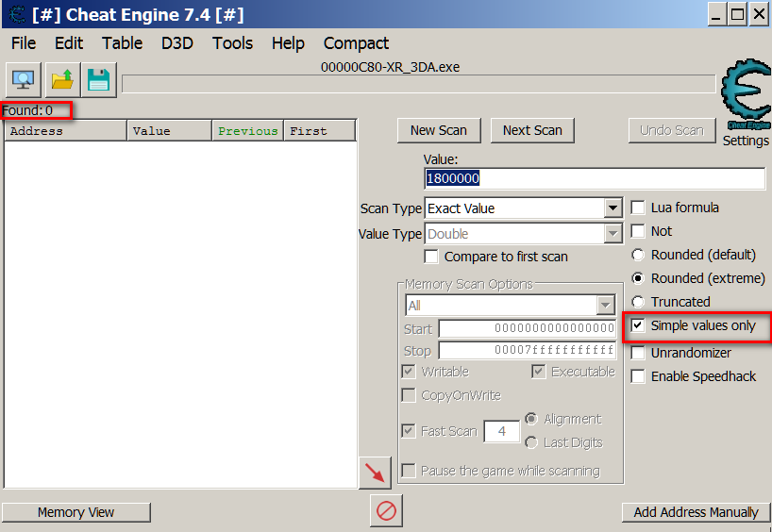Click Add Address Manually button
772x532 pixels.
tap(696, 512)
